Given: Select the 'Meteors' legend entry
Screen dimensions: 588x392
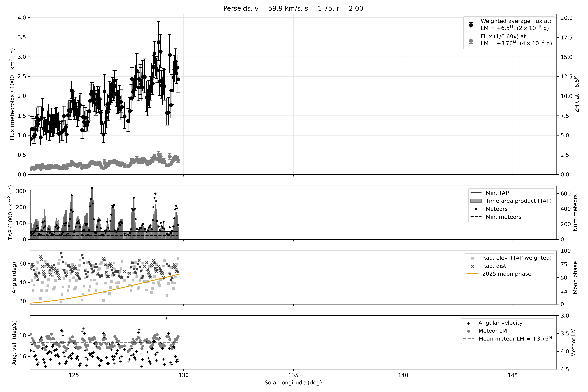Looking at the screenshot, I should (x=497, y=209).
